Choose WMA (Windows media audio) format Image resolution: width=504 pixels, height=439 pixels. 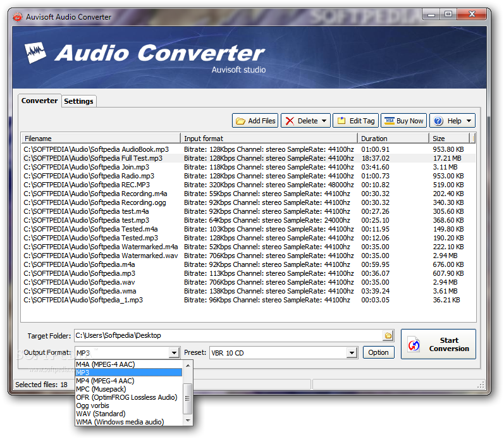[x=128, y=422]
